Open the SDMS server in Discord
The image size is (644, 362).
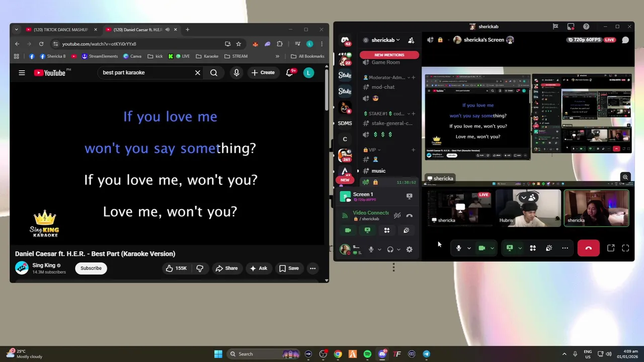(x=345, y=123)
